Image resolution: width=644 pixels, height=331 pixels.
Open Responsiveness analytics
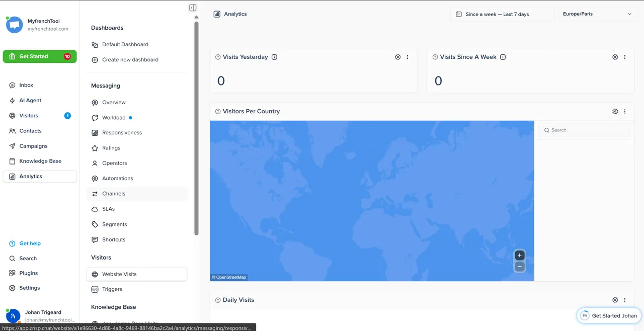pos(137,133)
